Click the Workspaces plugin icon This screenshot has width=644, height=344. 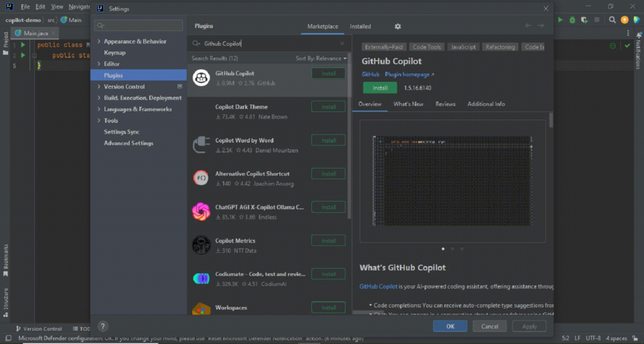pos(201,309)
